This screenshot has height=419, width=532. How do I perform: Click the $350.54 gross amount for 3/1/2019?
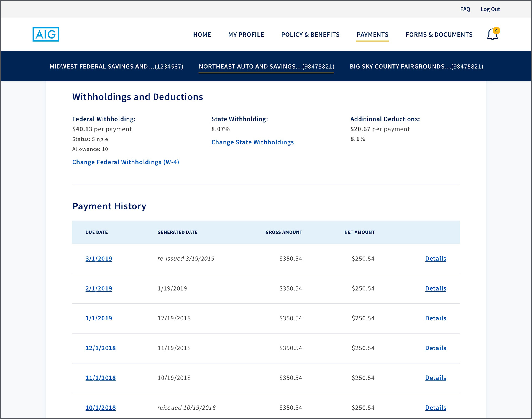pos(291,259)
